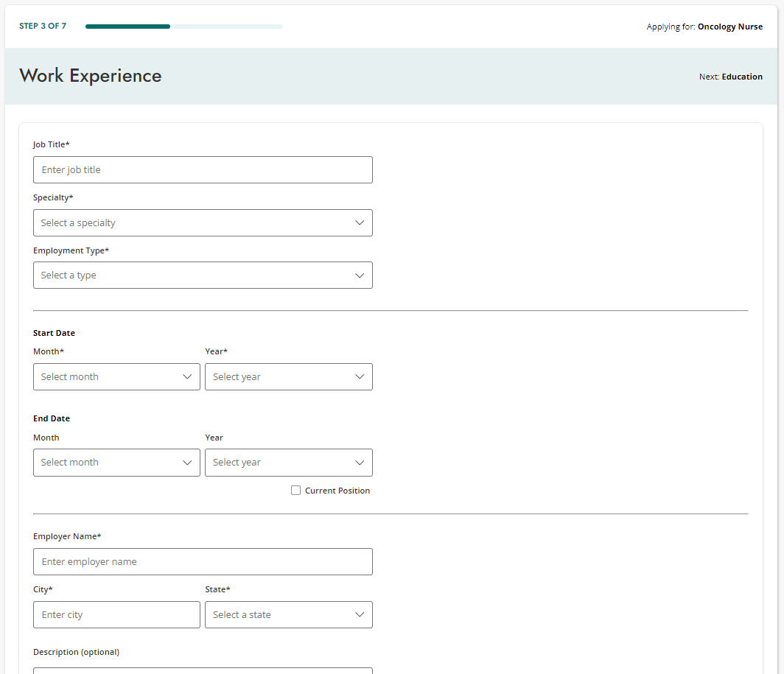Open the Specialty selection dropdown
Screen dimensions: 784x674
click(x=203, y=222)
